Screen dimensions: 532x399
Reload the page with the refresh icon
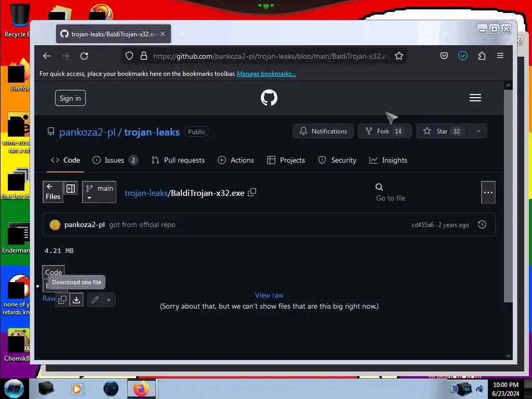coord(84,56)
